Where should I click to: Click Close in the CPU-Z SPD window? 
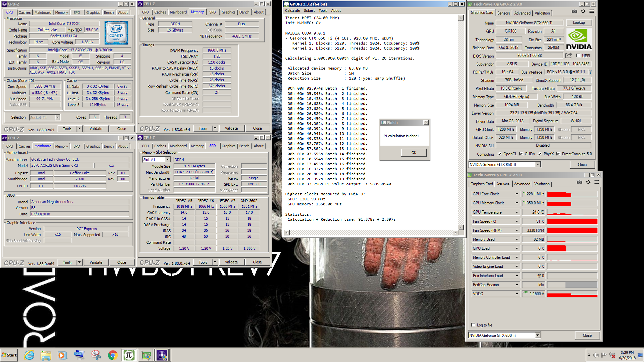pos(257,262)
